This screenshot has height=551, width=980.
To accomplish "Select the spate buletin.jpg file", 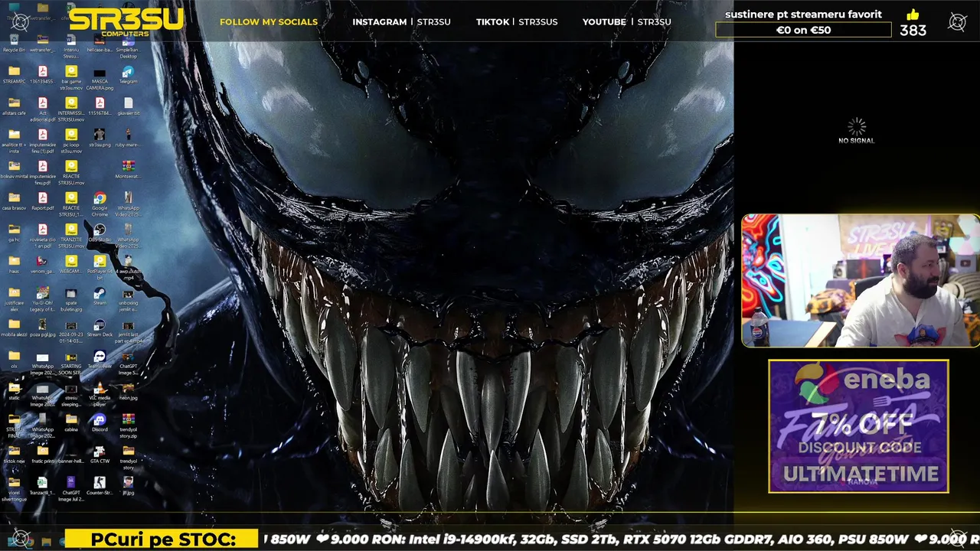I will click(x=71, y=299).
